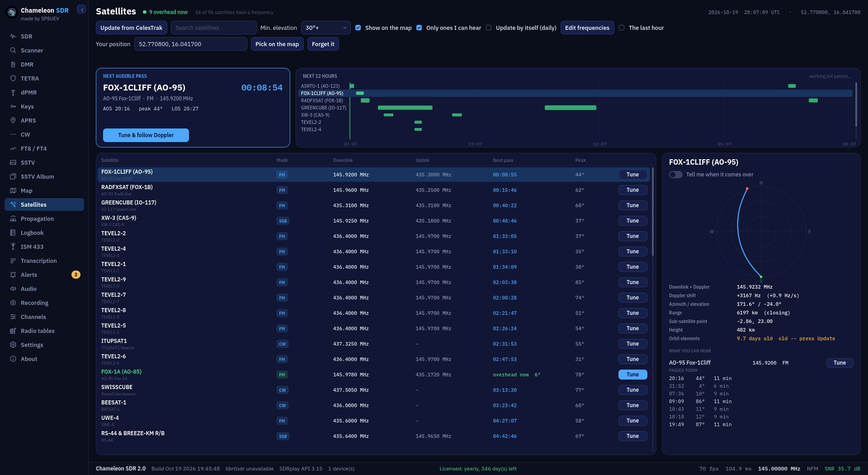This screenshot has height=475, width=868.
Task: Open Radio tables grid icon
Action: [x=13, y=331]
